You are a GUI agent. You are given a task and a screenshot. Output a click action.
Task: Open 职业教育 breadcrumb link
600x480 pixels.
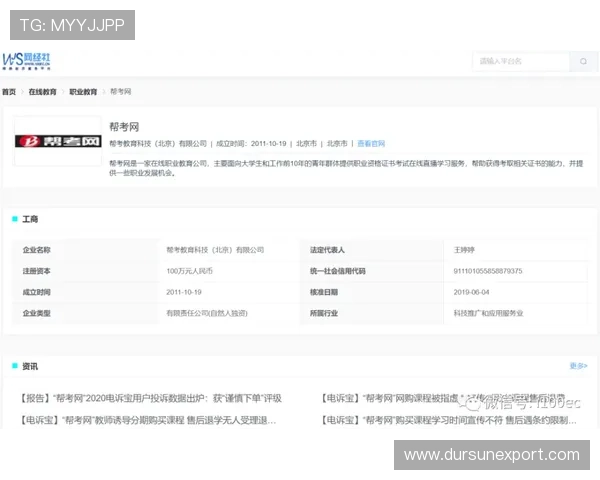83,92
